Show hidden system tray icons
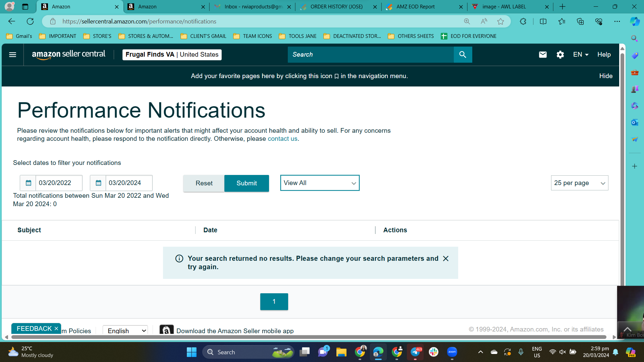Image resolution: width=644 pixels, height=362 pixels. [x=480, y=352]
